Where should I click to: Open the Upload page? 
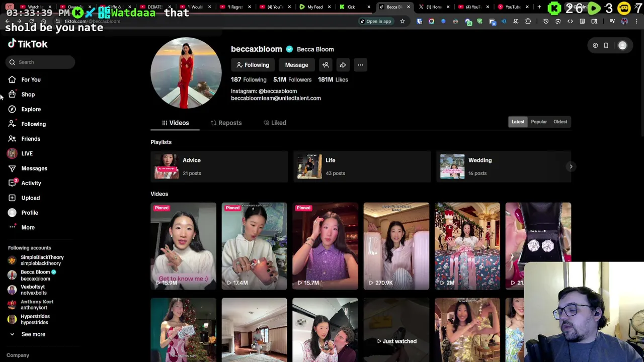pyautogui.click(x=30, y=198)
